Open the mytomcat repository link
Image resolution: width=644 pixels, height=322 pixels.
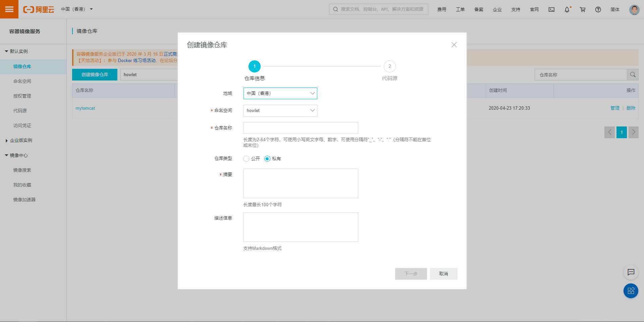coord(85,108)
